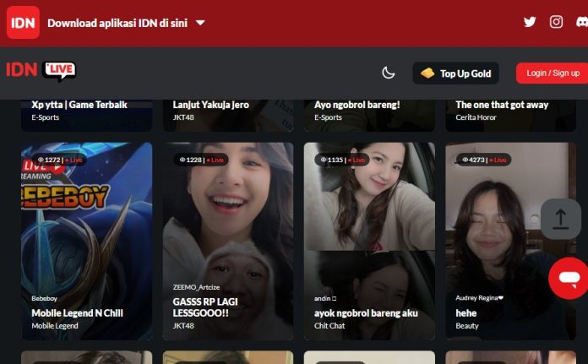Open the Discord link icon
Screen dimensions: 588x364
[x=582, y=23]
